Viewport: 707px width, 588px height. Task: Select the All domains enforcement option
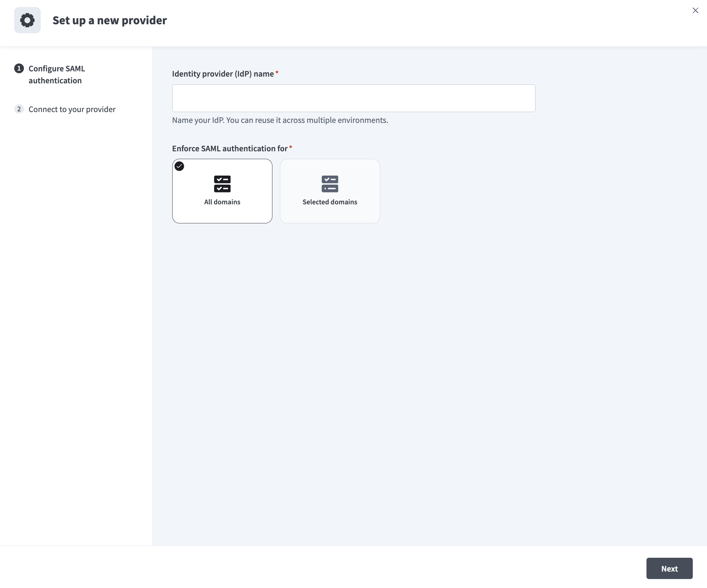[x=222, y=191]
